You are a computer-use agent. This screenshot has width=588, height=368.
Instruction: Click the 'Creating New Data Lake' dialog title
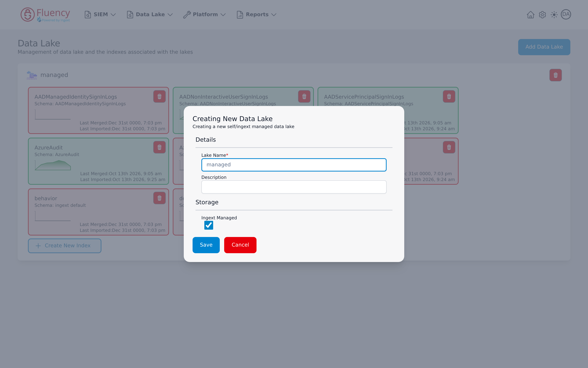(x=232, y=119)
